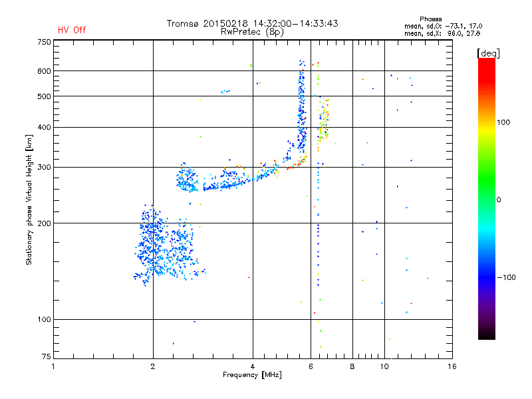Click the 'RwPretec (8p)' subtitle
532x399 pixels.
[252, 32]
